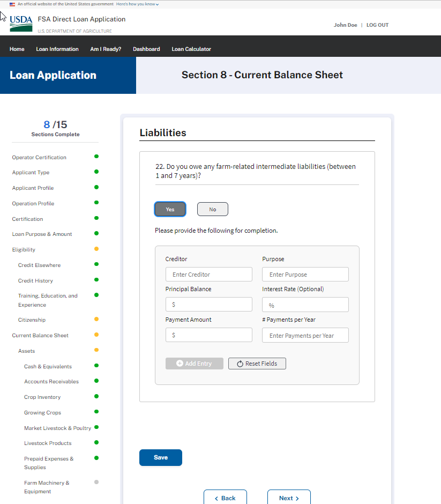441x504 pixels.
Task: Open the Dashboard menu item
Action: [x=146, y=49]
